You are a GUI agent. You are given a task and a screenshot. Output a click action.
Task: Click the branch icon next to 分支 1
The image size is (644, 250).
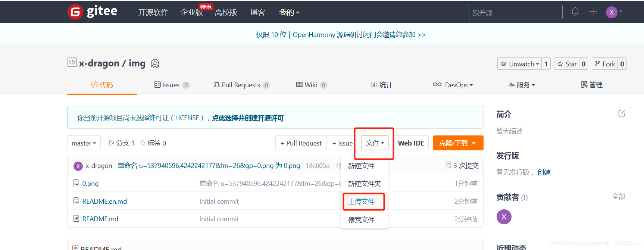111,143
